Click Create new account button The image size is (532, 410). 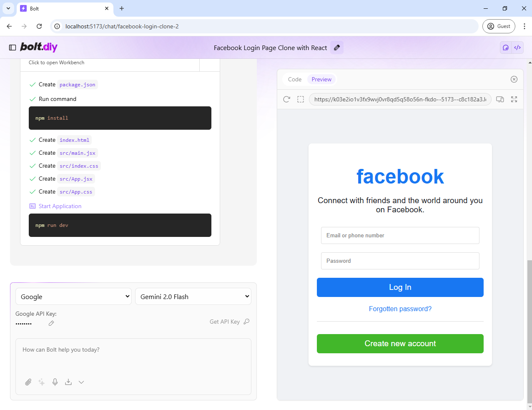pyautogui.click(x=400, y=344)
